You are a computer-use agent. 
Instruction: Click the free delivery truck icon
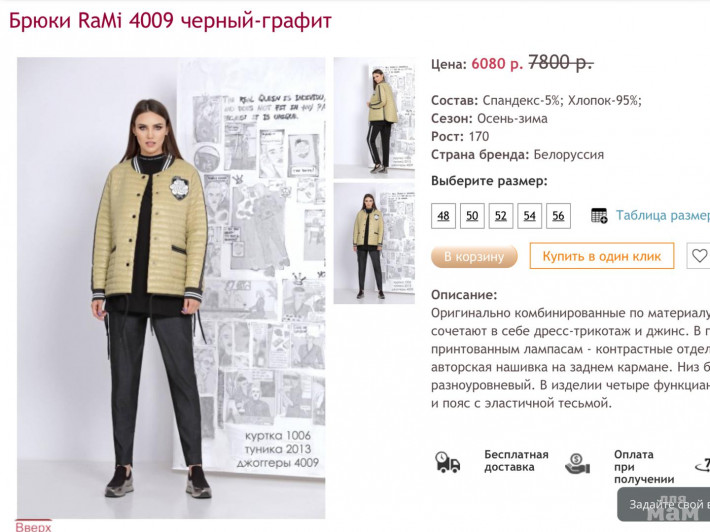[x=447, y=462]
